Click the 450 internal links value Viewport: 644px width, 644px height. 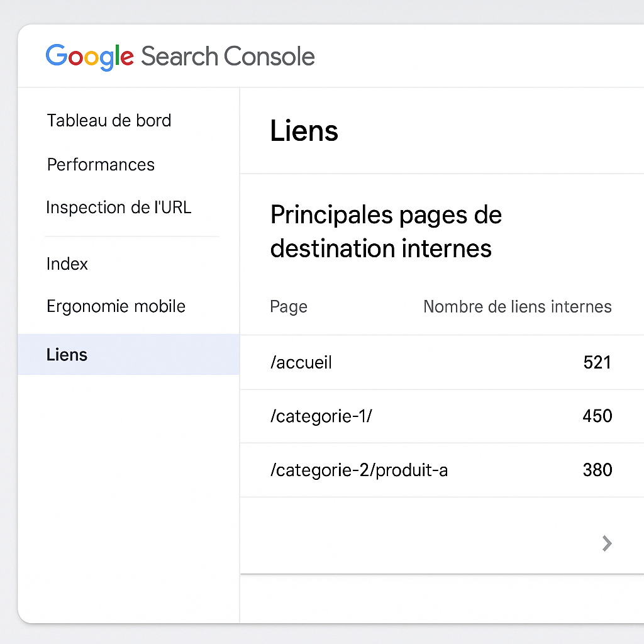[597, 416]
